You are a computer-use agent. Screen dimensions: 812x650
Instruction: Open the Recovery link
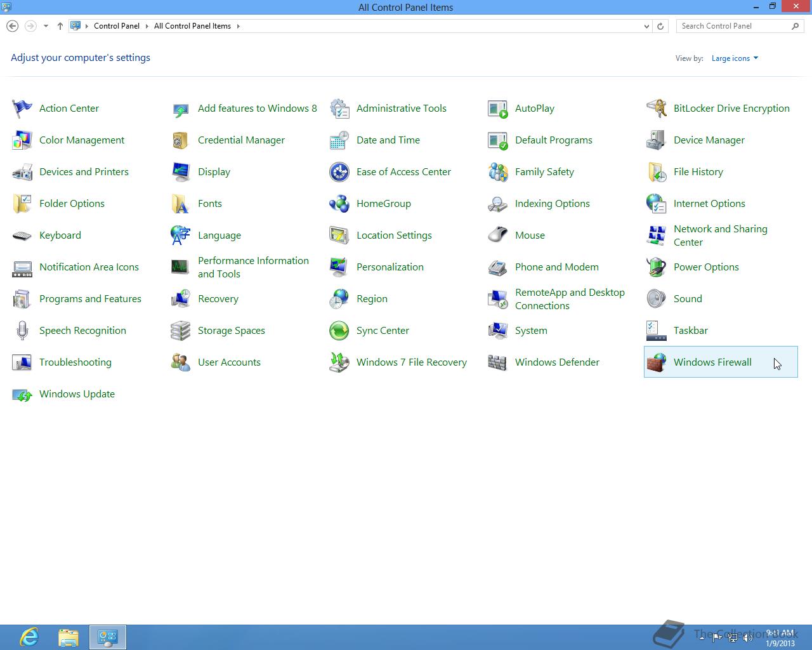pyautogui.click(x=218, y=299)
